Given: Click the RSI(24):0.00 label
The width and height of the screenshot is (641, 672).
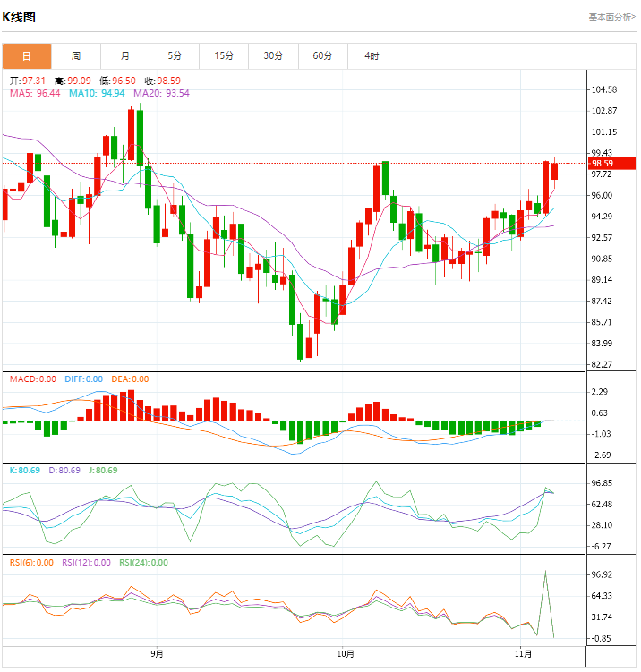Looking at the screenshot, I should click(143, 563).
